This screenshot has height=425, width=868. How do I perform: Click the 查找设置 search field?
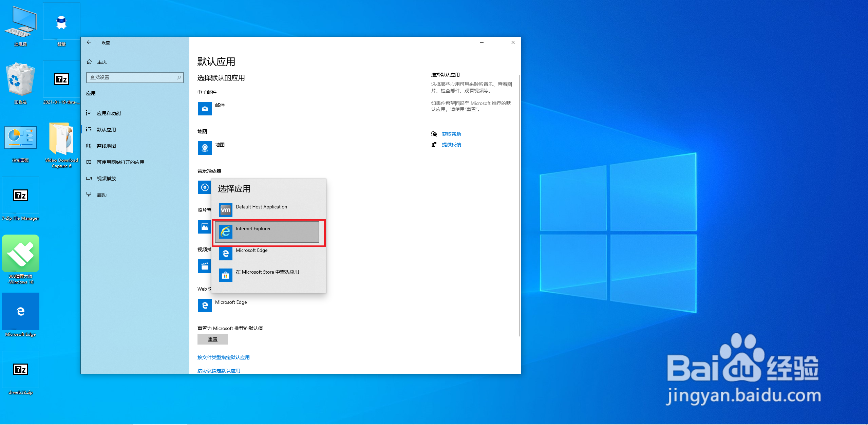point(132,77)
